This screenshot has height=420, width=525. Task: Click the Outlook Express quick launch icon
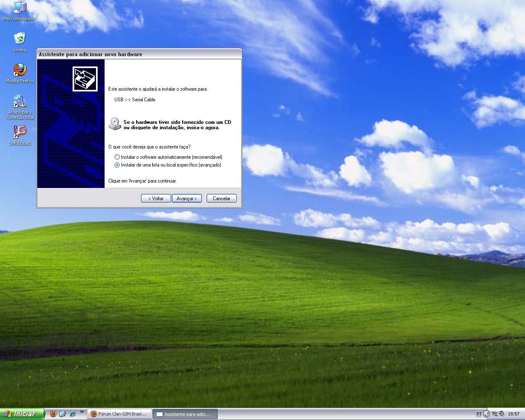pyautogui.click(x=62, y=414)
